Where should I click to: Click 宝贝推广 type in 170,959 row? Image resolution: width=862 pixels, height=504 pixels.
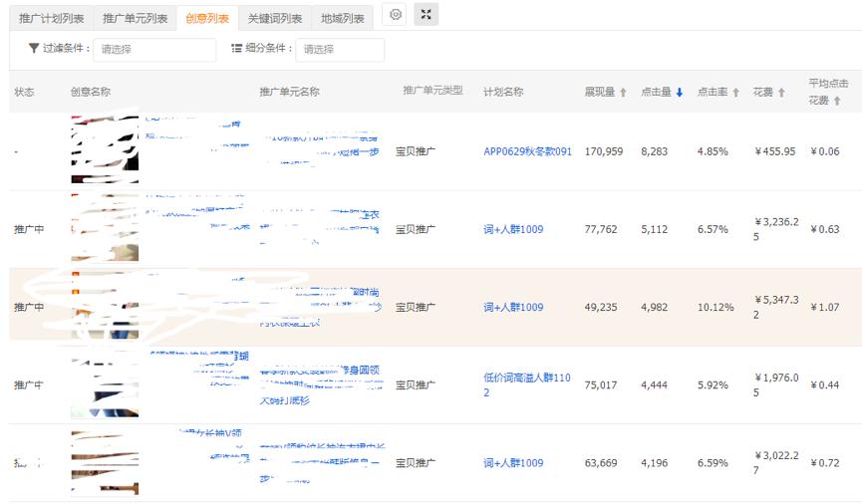tap(416, 151)
